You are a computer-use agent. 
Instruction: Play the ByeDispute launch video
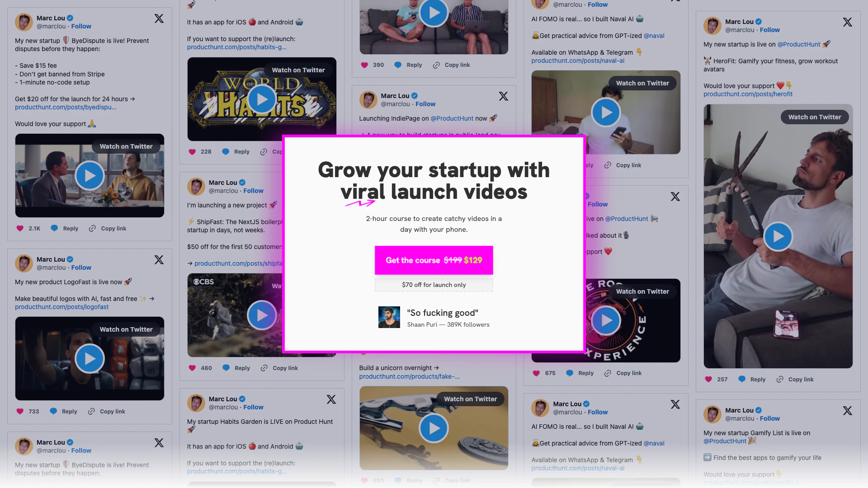tap(90, 176)
